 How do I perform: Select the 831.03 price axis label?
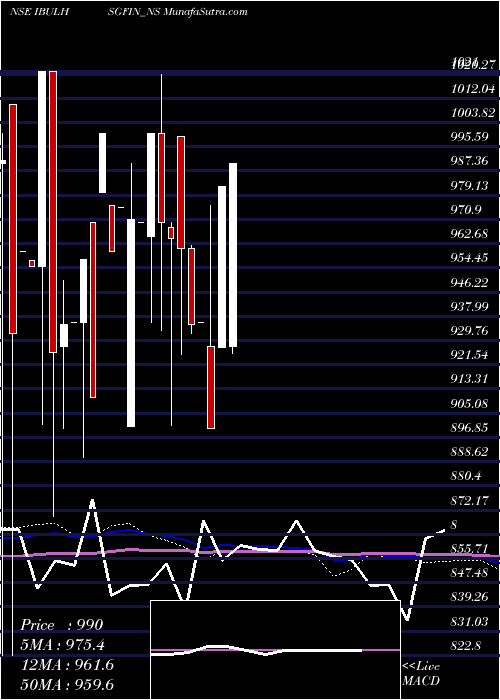point(470,621)
